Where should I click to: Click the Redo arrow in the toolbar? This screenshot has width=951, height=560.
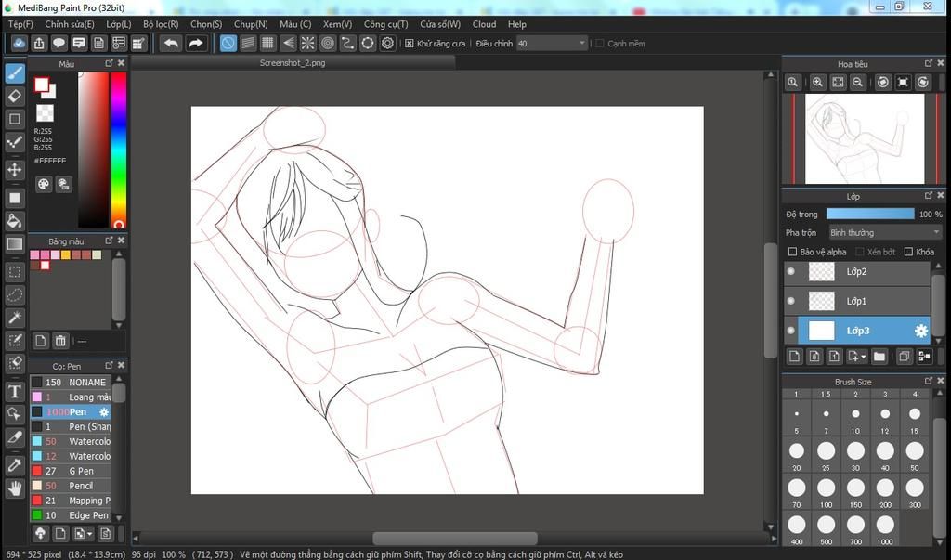196,43
